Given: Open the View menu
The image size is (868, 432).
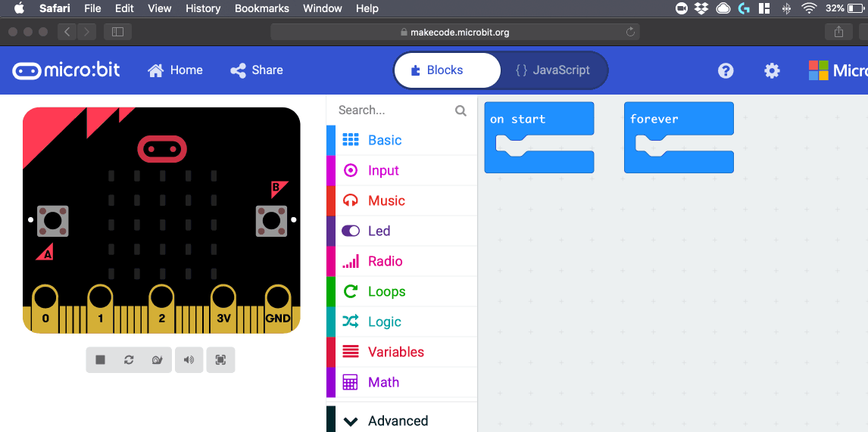Looking at the screenshot, I should (x=159, y=8).
